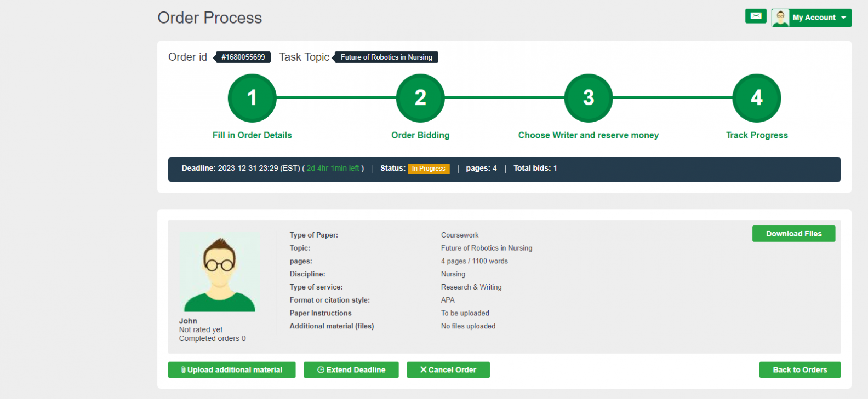Click the My Account dropdown arrow
The width and height of the screenshot is (868, 399).
point(843,18)
